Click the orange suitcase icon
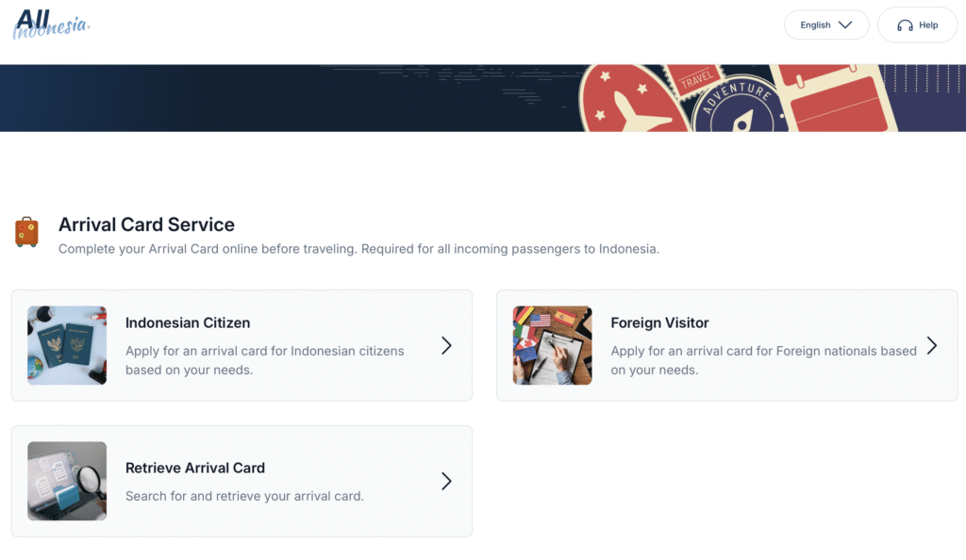 [26, 232]
